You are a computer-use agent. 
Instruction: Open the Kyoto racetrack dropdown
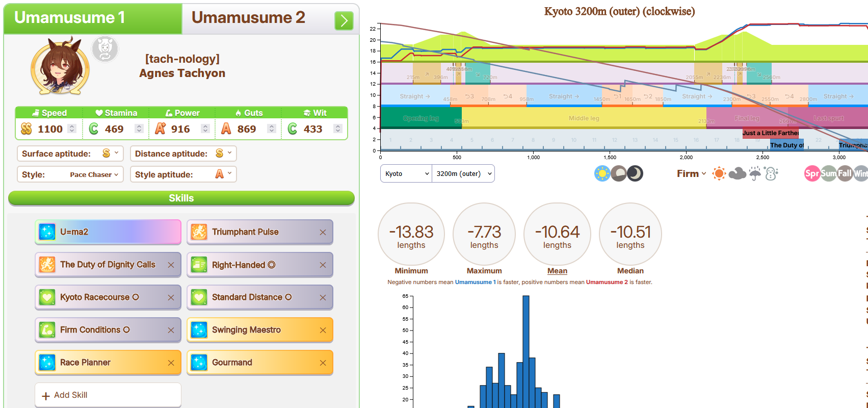[x=406, y=173]
